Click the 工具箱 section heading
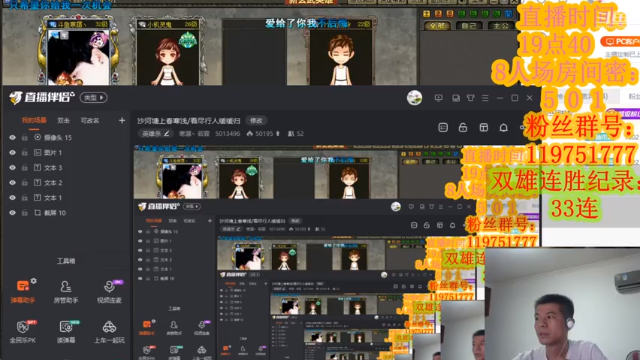 click(x=66, y=261)
